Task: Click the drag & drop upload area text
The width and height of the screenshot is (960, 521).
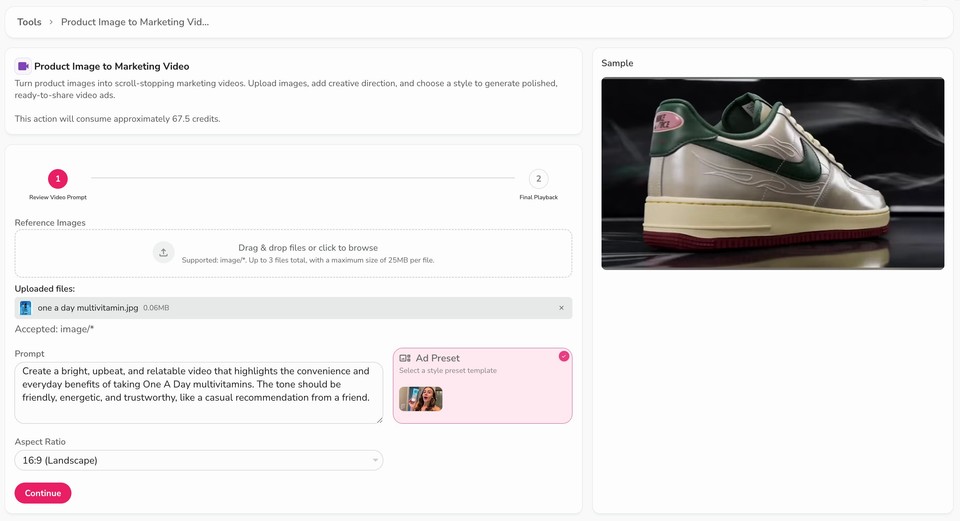Action: tap(308, 248)
